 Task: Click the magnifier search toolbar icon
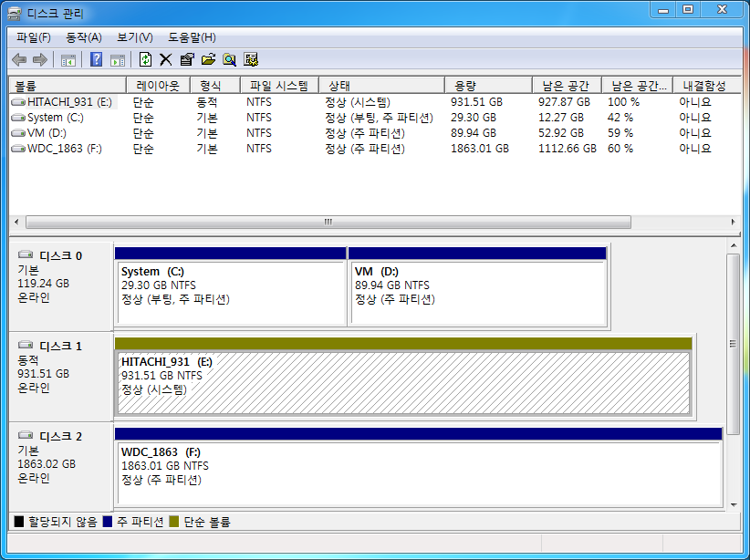click(x=229, y=60)
